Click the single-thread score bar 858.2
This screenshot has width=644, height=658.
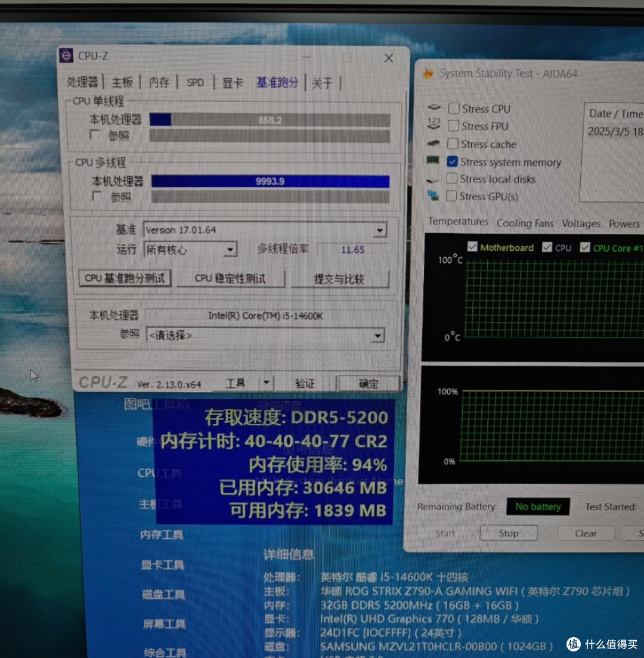270,120
